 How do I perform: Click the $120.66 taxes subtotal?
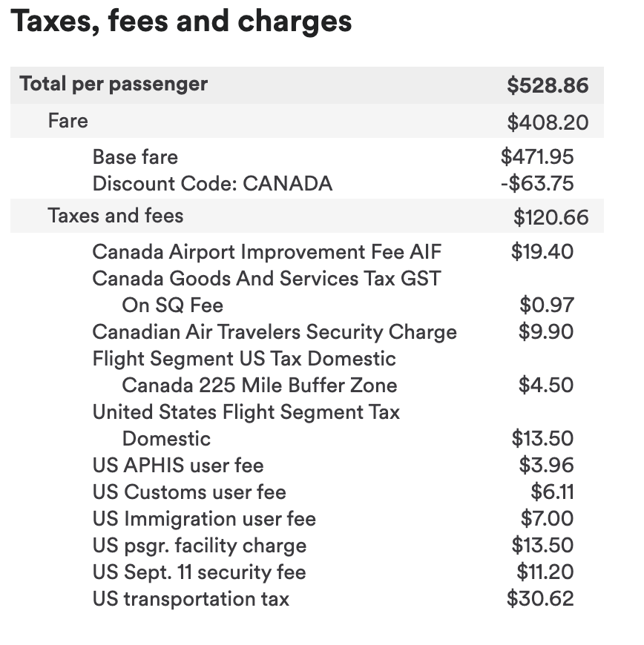pos(551,217)
